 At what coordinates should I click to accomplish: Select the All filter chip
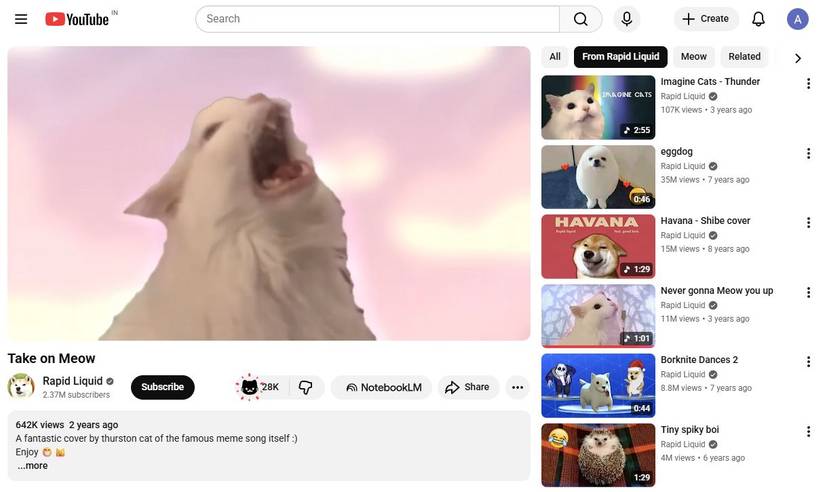(x=555, y=57)
